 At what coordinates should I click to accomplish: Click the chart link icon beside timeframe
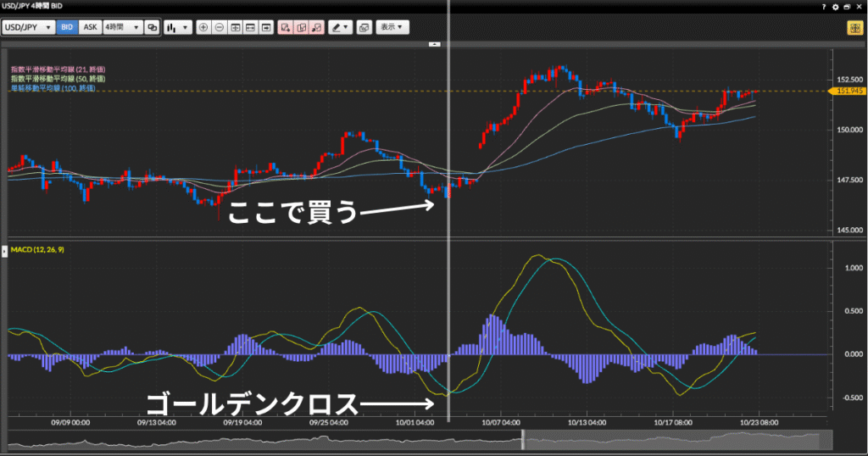tap(153, 27)
